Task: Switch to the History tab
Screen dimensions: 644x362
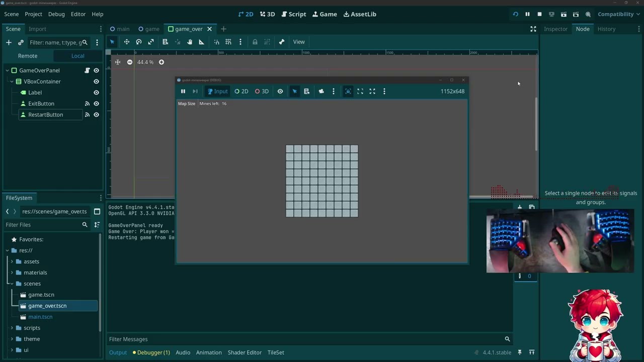Action: [x=606, y=29]
